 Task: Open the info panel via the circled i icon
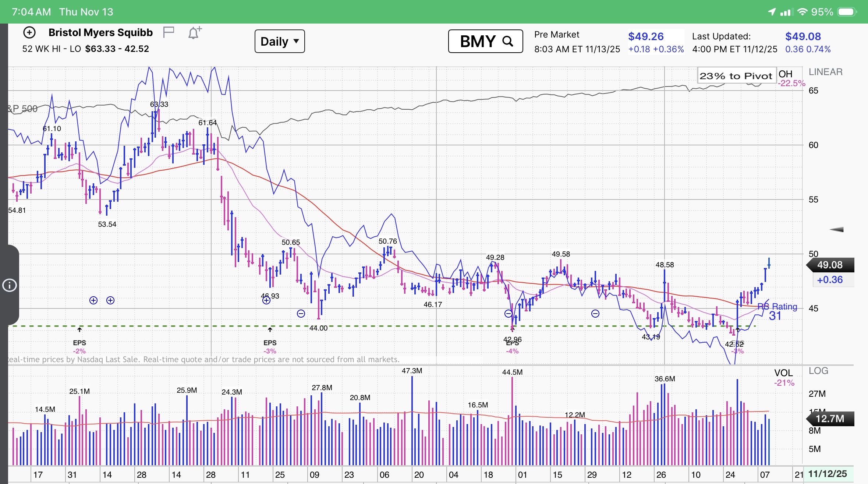pyautogui.click(x=10, y=285)
